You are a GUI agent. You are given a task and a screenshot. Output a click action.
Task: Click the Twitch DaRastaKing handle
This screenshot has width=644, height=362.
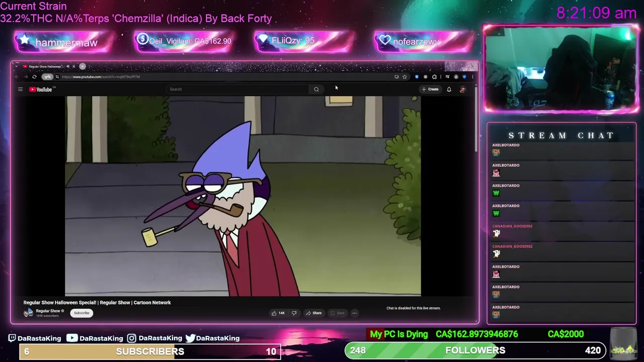pyautogui.click(x=35, y=338)
